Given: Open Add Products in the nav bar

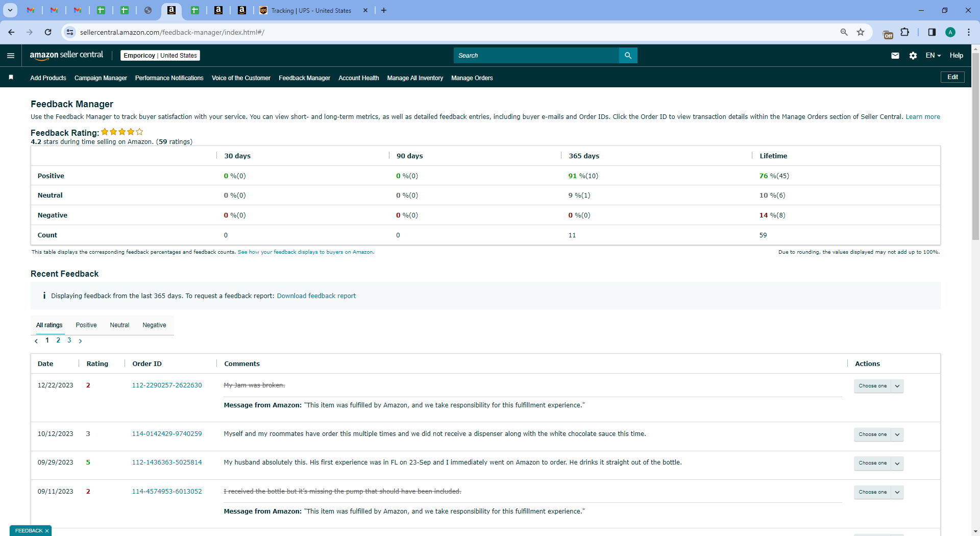Looking at the screenshot, I should click(48, 78).
